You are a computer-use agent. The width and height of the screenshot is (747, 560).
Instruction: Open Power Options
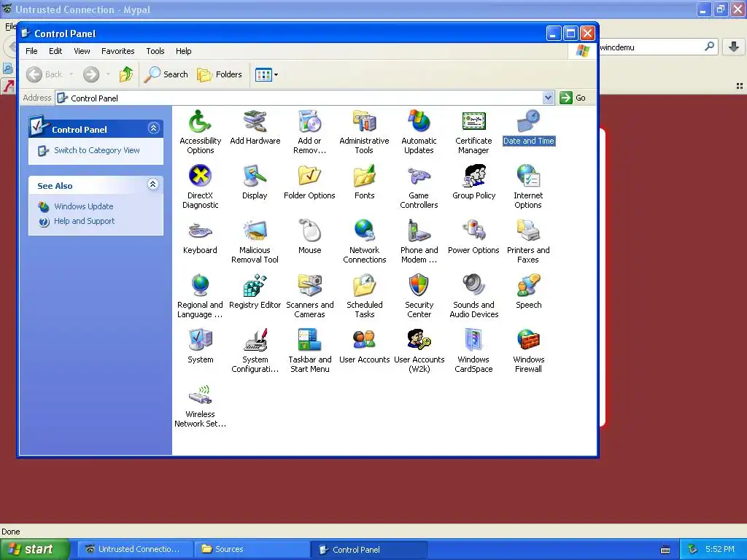[473, 231]
